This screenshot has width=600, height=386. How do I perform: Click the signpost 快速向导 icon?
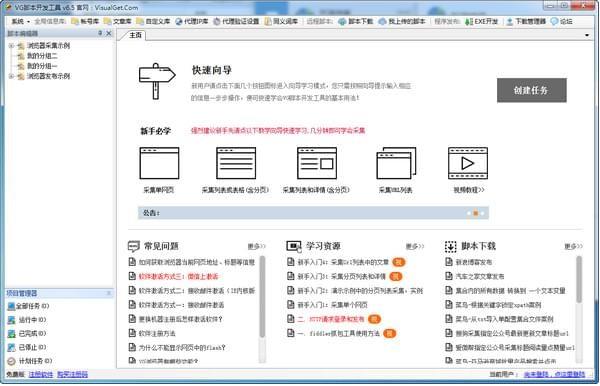point(157,81)
